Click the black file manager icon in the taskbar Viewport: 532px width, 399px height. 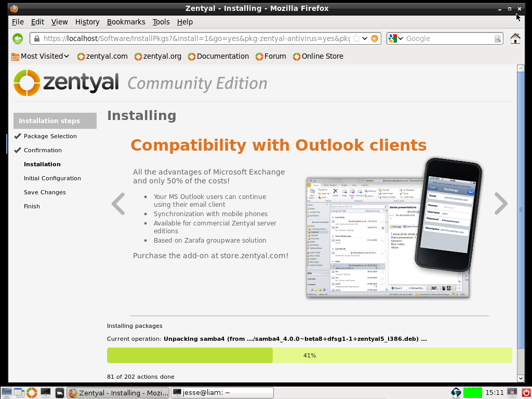(x=60, y=393)
